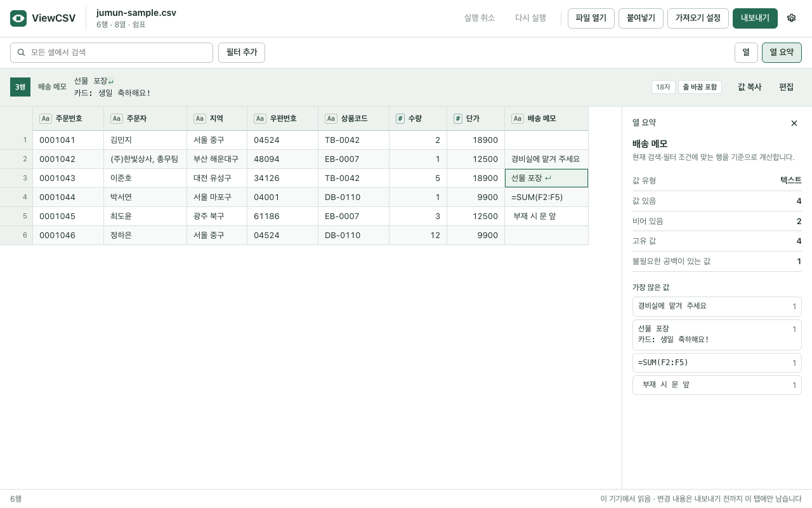
Task: Click the 내보내기 export button
Action: [x=755, y=18]
